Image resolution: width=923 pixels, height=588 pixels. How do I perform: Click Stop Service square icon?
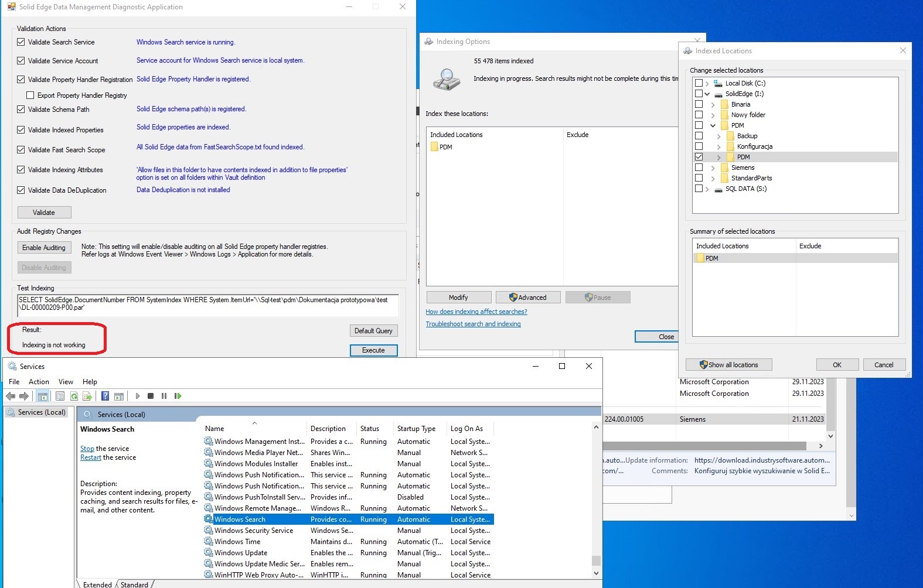(151, 396)
